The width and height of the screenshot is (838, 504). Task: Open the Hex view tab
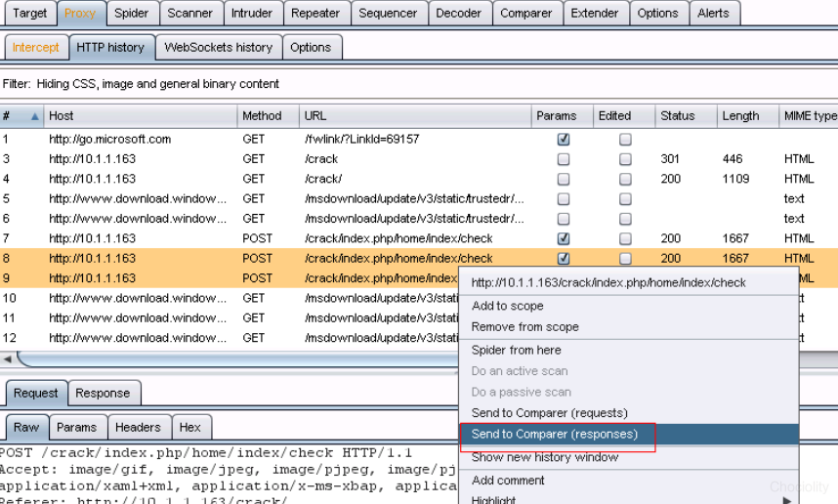click(x=190, y=428)
